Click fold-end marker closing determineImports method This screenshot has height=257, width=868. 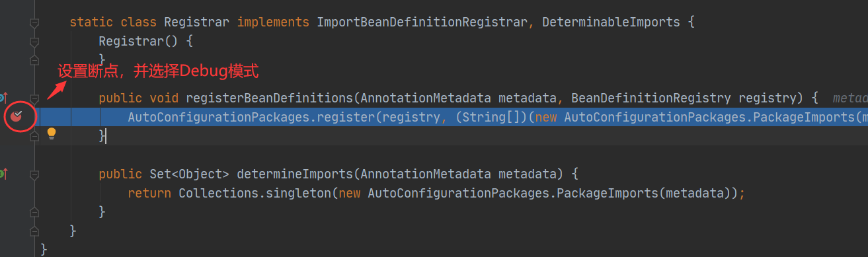pyautogui.click(x=34, y=212)
